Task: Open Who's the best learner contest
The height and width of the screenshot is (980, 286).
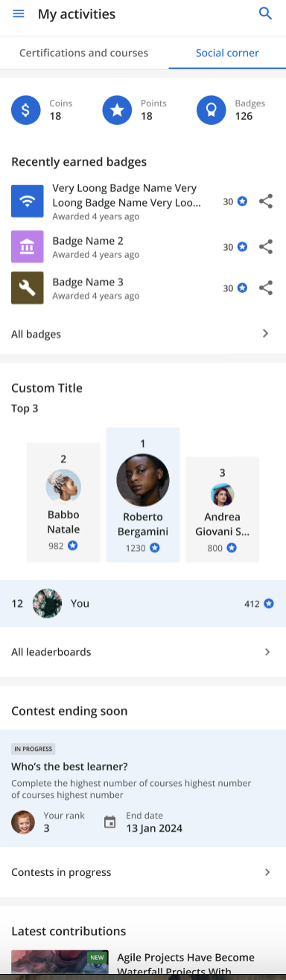Action: [x=143, y=788]
